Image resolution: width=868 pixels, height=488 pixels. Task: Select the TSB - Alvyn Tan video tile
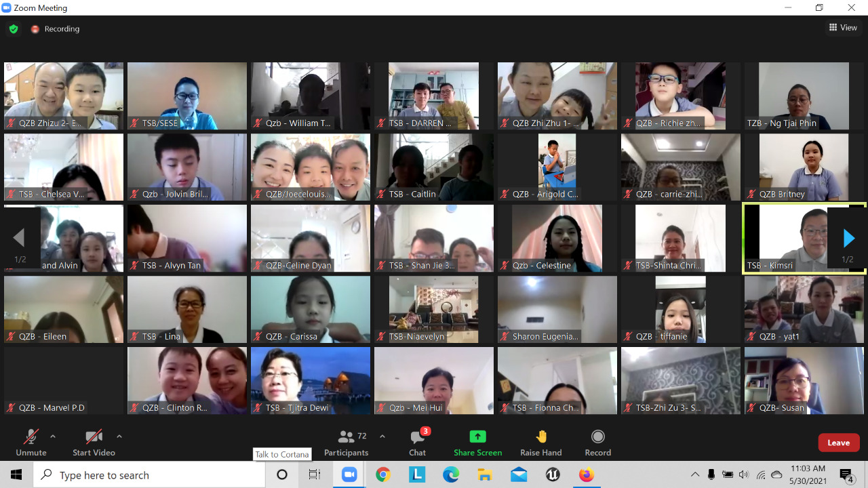coord(187,239)
